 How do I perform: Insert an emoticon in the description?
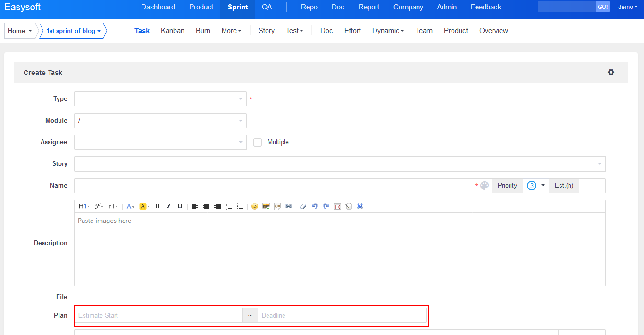tap(255, 206)
